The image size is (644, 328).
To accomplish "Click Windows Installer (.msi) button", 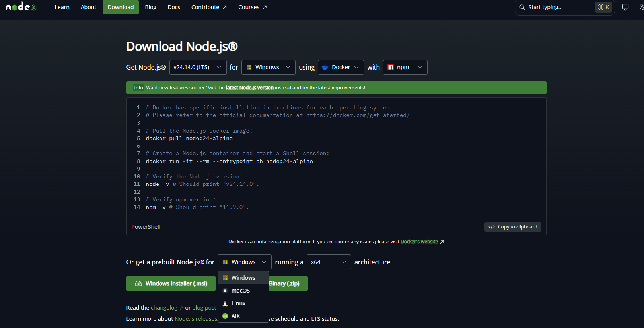I will coord(171,283).
